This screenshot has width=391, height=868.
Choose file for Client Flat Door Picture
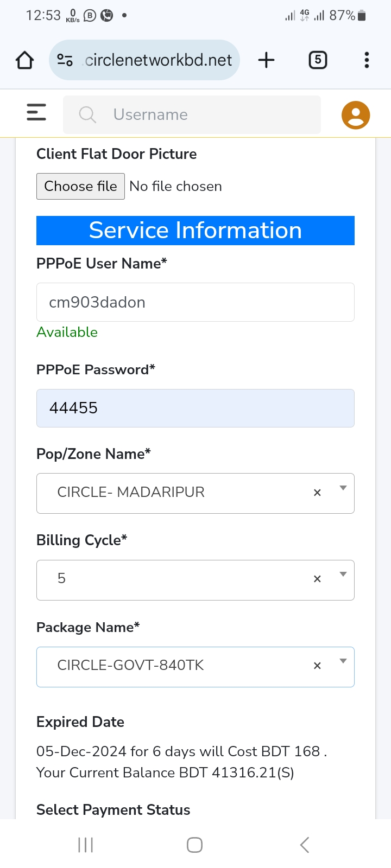80,186
